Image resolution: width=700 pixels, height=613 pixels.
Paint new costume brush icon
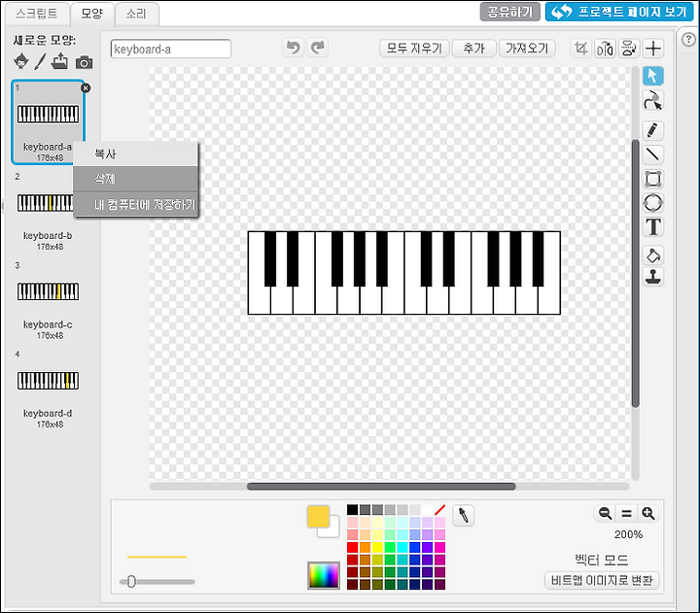click(x=40, y=61)
